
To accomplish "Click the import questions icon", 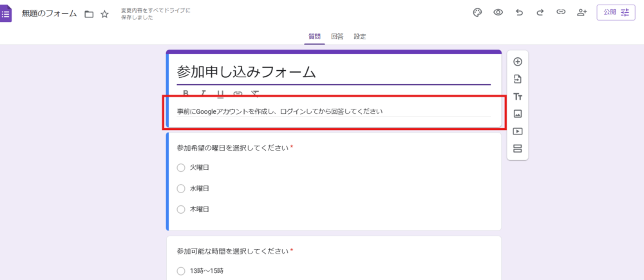I will click(517, 79).
